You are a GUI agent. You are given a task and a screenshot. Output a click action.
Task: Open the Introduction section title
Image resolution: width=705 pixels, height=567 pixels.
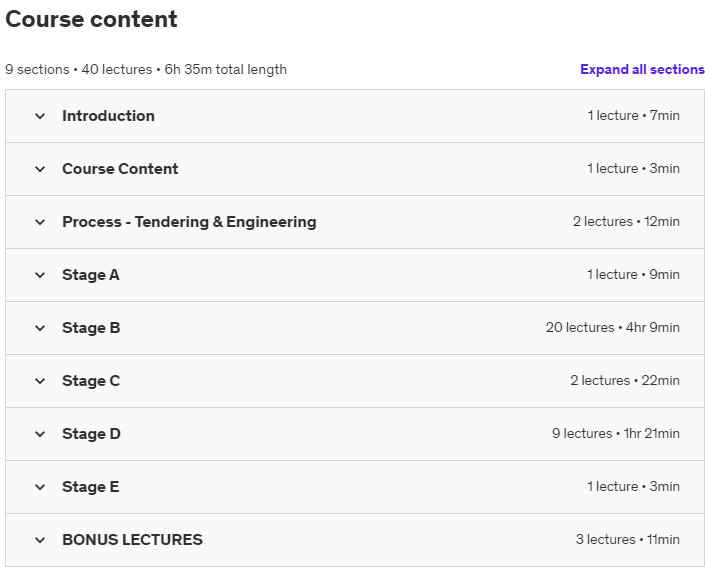point(108,116)
